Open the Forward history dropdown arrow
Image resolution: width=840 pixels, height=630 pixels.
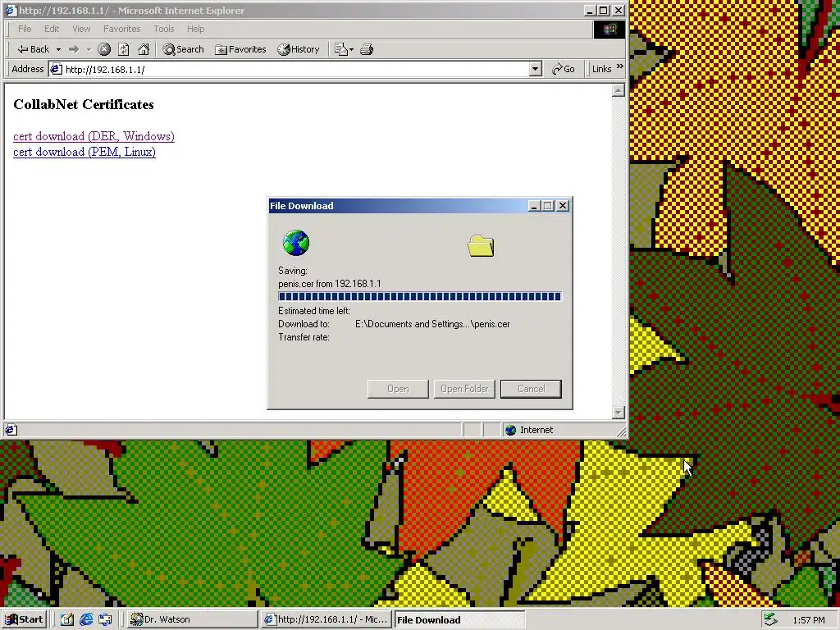(x=89, y=49)
